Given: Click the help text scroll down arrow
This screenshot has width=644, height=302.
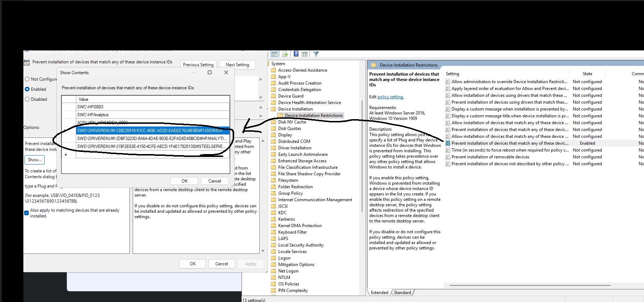Looking at the screenshot, I should coord(262,251).
